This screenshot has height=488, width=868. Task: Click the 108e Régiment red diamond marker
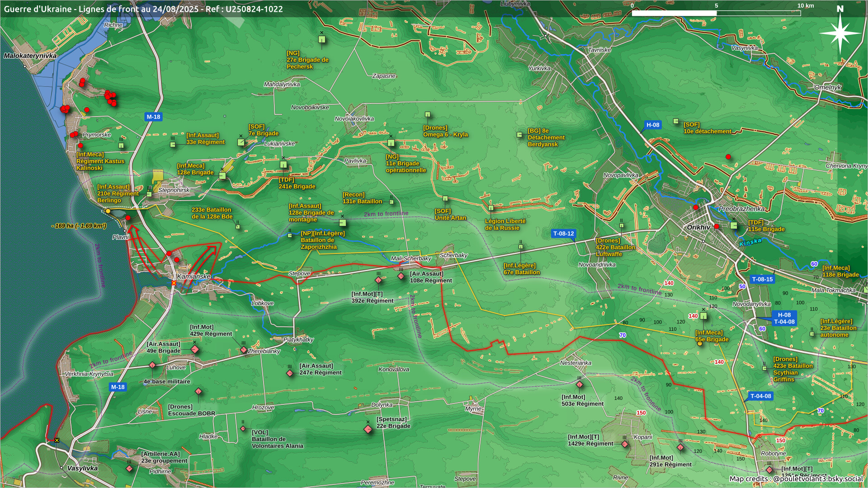[401, 276]
